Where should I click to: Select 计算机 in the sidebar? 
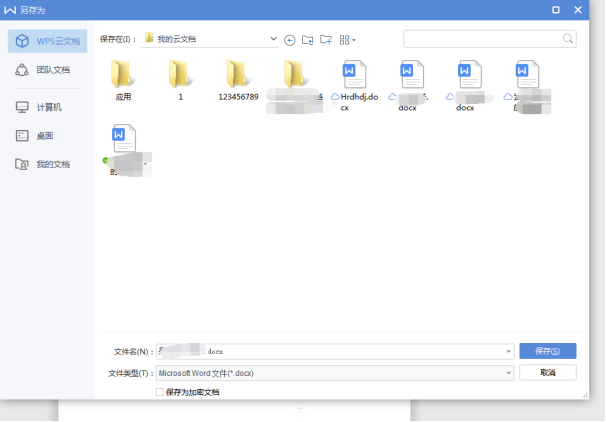coord(46,106)
